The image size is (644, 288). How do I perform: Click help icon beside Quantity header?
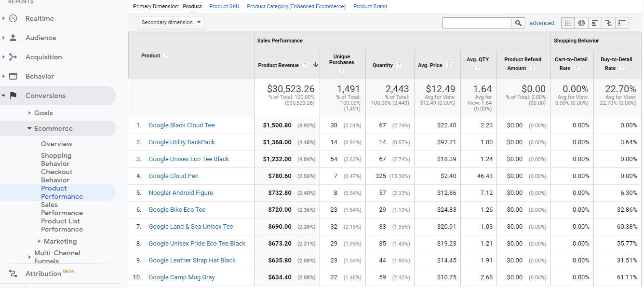[x=399, y=65]
